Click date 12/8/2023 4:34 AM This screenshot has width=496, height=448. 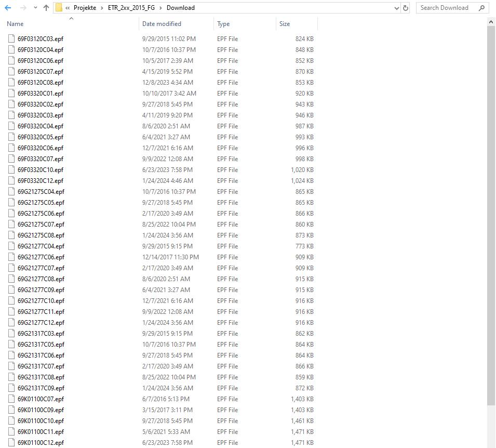click(x=168, y=82)
